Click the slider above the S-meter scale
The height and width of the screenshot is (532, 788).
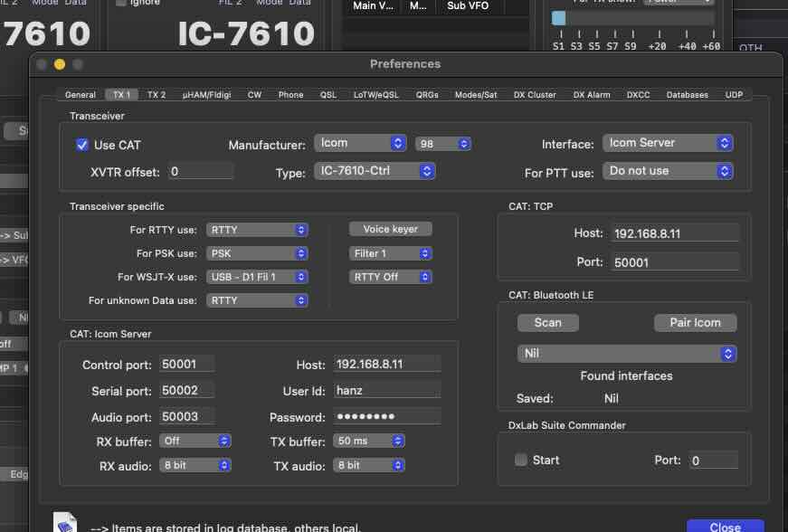(x=559, y=18)
